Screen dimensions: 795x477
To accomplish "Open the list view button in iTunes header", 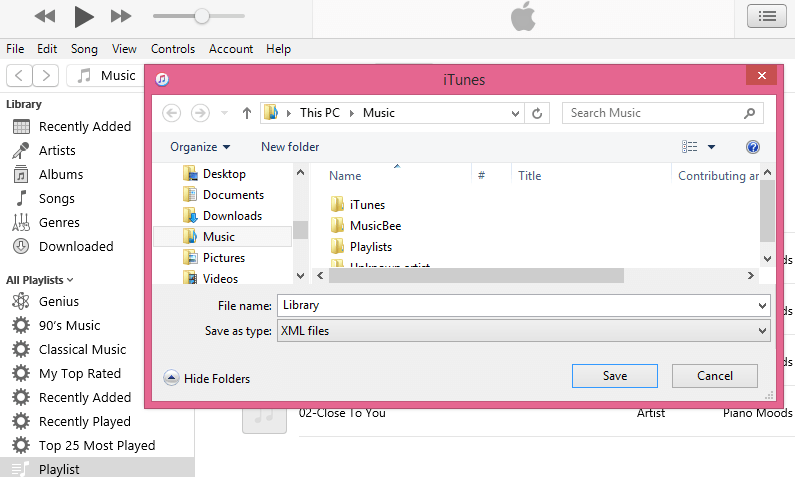I will coord(767,16).
